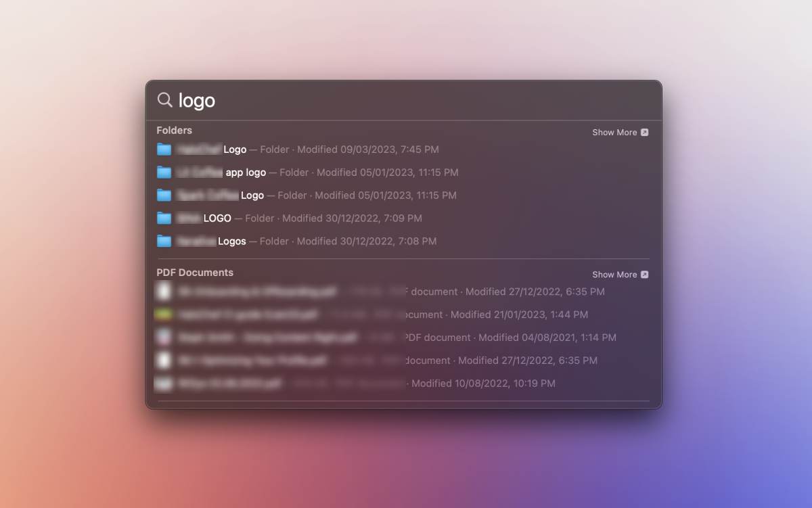Click the magnifying glass search icon
812x508 pixels.
pos(164,100)
